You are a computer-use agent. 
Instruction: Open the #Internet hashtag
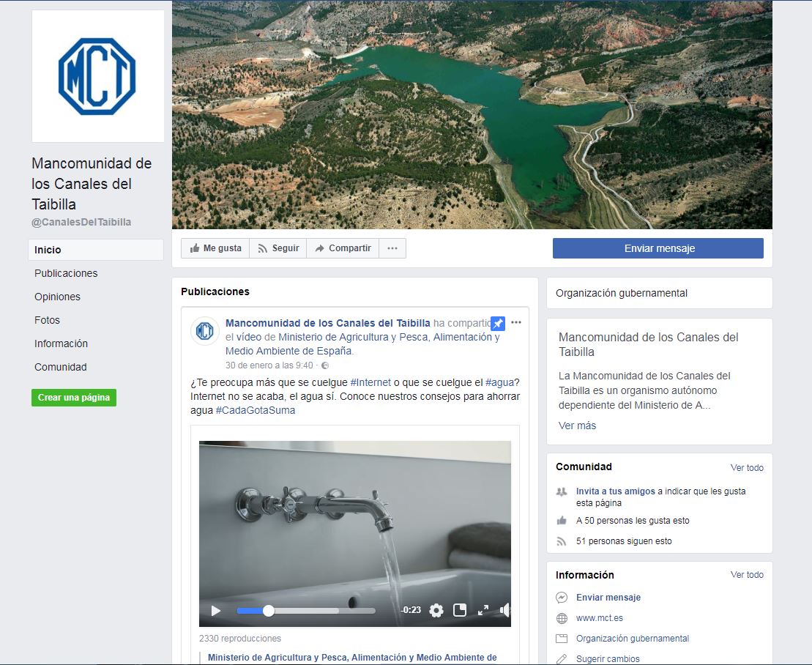tap(370, 382)
